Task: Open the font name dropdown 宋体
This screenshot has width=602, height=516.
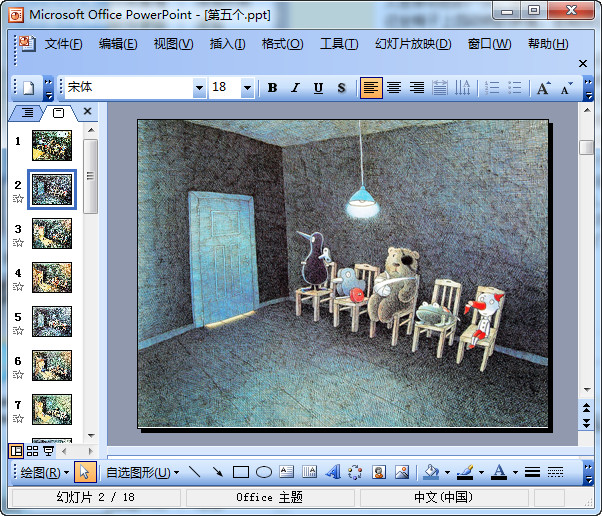Action: coord(199,88)
